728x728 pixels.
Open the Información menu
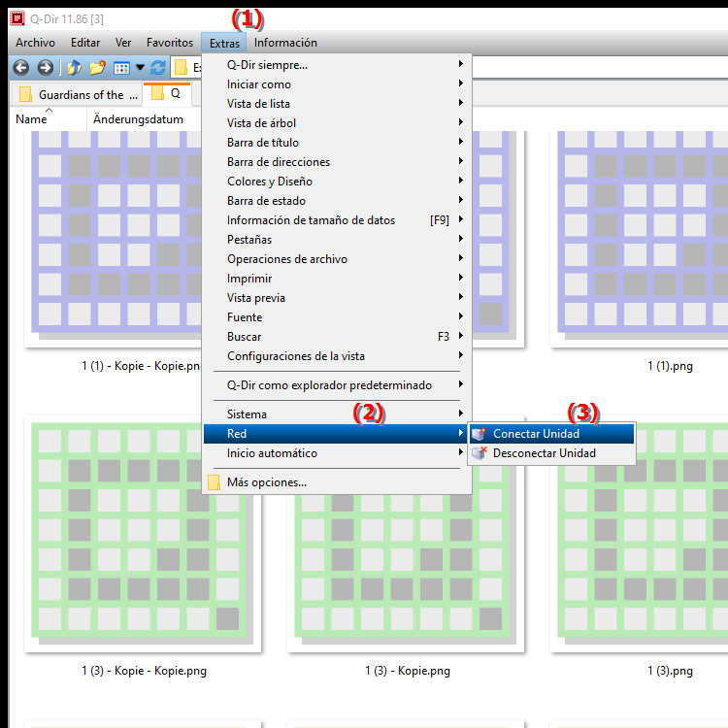[285, 43]
